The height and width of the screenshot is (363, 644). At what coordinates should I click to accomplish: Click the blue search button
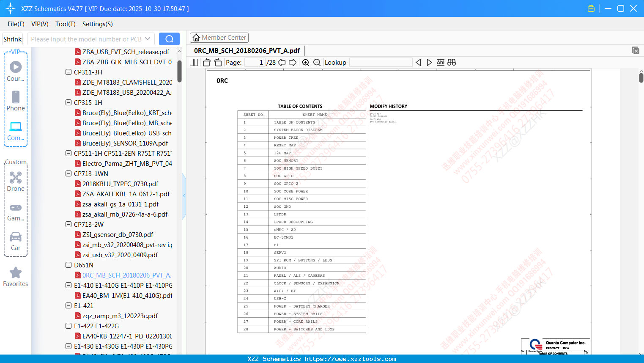click(x=169, y=39)
